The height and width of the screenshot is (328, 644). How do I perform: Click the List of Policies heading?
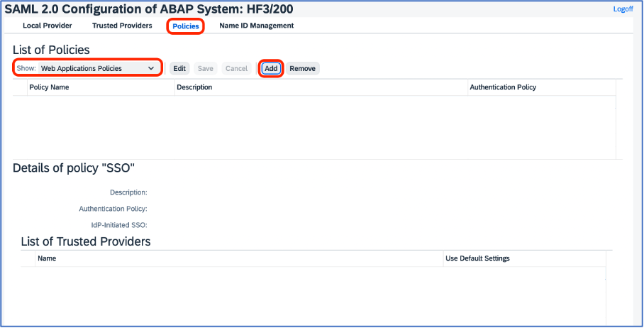51,50
